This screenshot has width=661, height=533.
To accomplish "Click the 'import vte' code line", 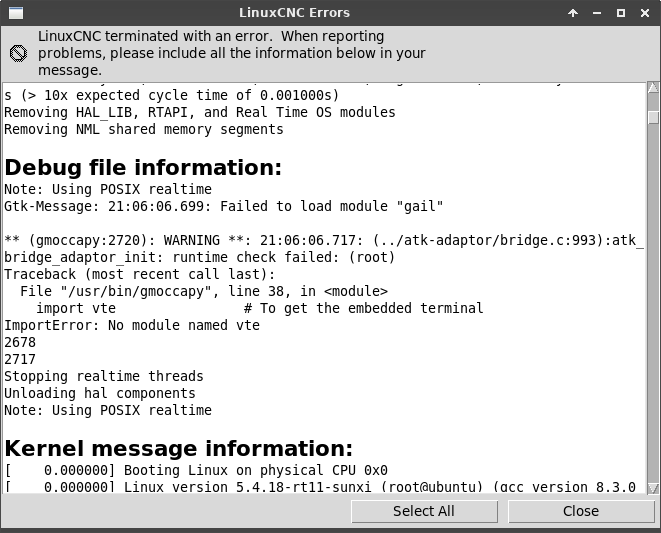I will [259, 308].
